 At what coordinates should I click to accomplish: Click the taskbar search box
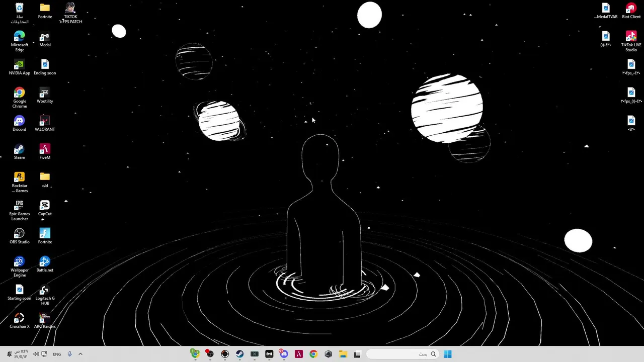(402, 354)
